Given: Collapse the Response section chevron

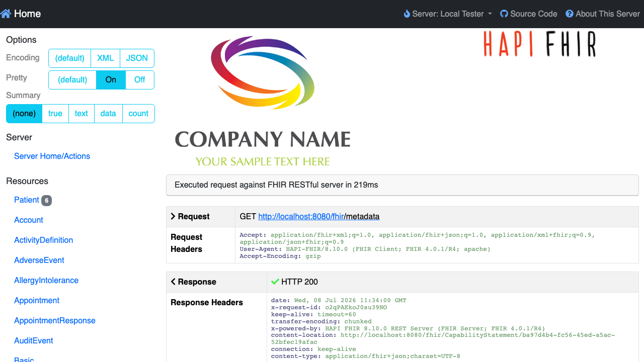Looking at the screenshot, I should pyautogui.click(x=173, y=282).
